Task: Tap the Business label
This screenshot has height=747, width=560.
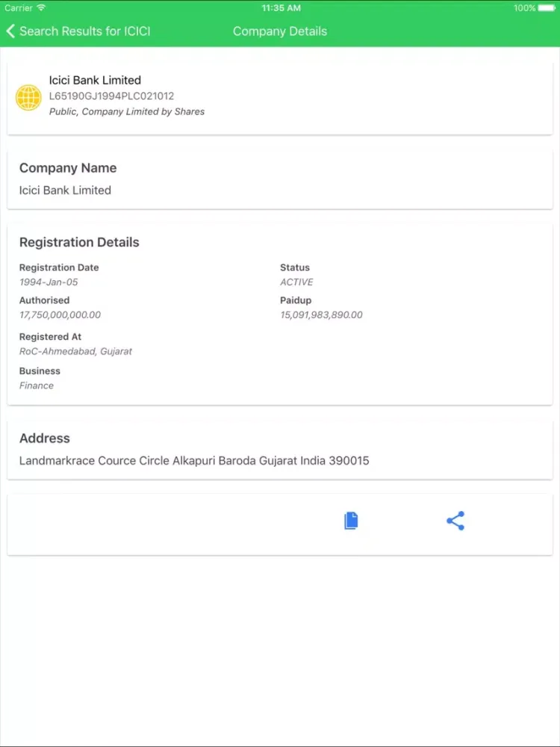Action: (40, 371)
